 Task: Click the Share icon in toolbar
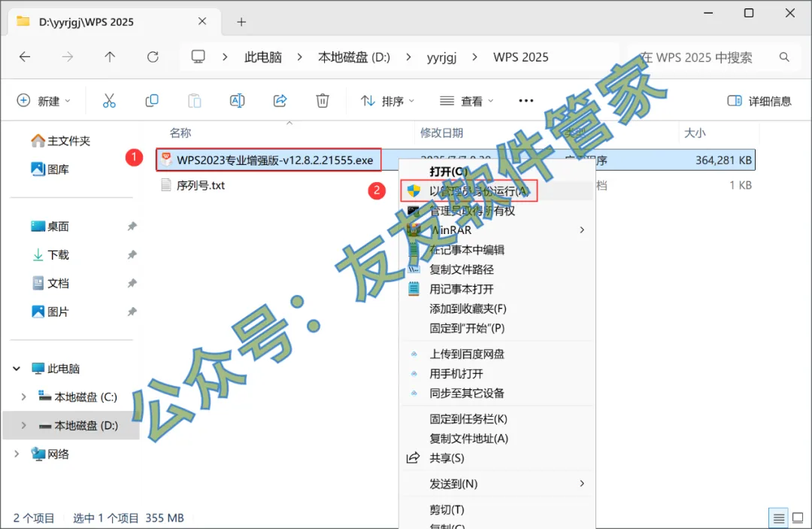[x=280, y=101]
